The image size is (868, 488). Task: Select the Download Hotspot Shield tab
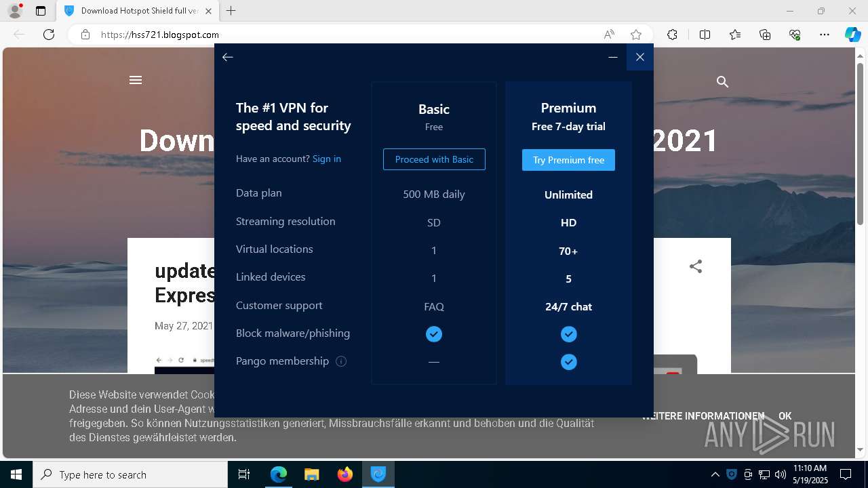pyautogui.click(x=137, y=11)
